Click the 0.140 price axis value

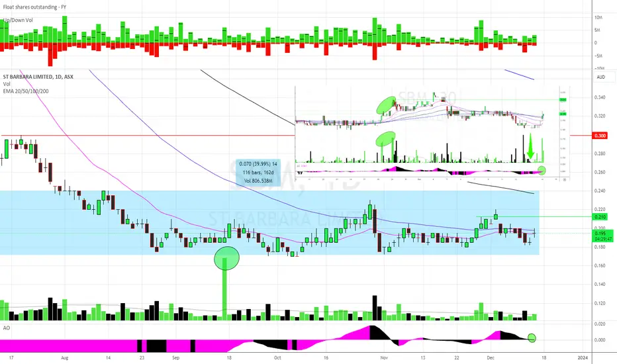(600, 284)
